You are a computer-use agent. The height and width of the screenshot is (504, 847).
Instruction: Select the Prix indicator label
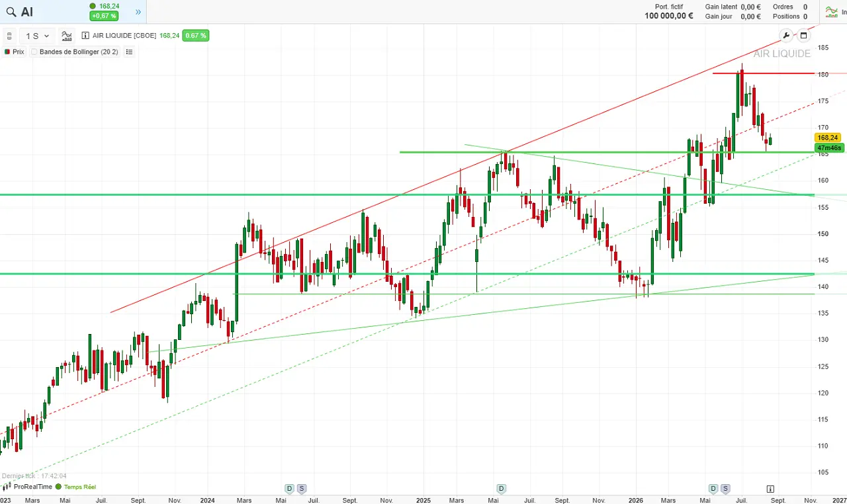click(14, 52)
